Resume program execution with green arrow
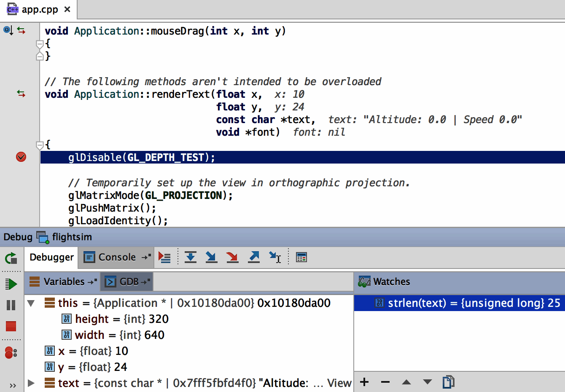 (x=11, y=284)
